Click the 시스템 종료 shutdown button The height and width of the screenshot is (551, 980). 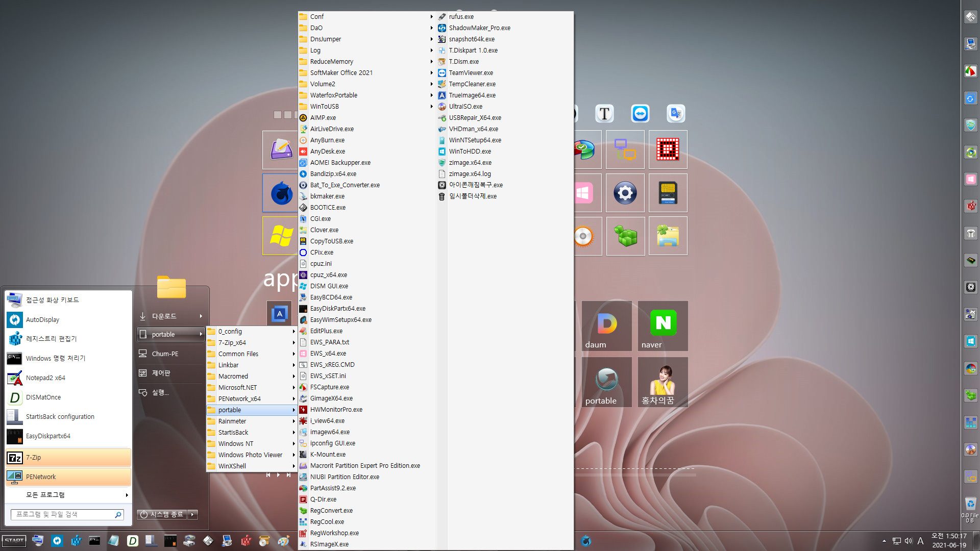click(162, 515)
